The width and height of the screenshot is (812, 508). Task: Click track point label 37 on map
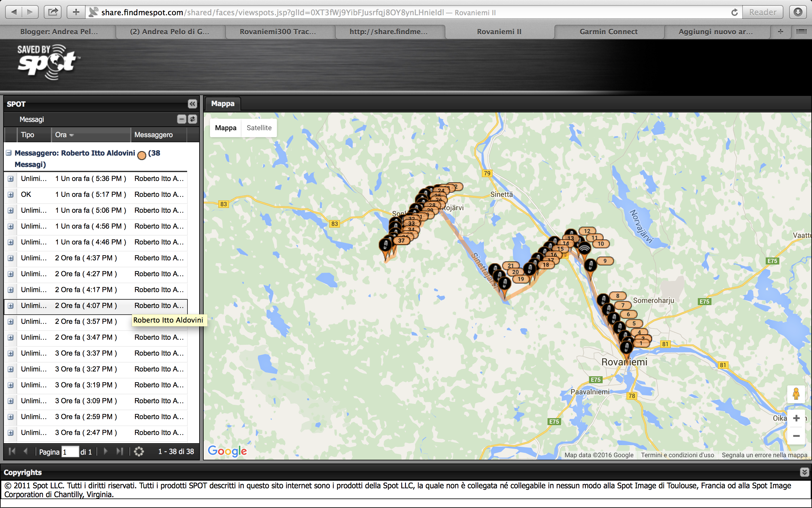[401, 241]
